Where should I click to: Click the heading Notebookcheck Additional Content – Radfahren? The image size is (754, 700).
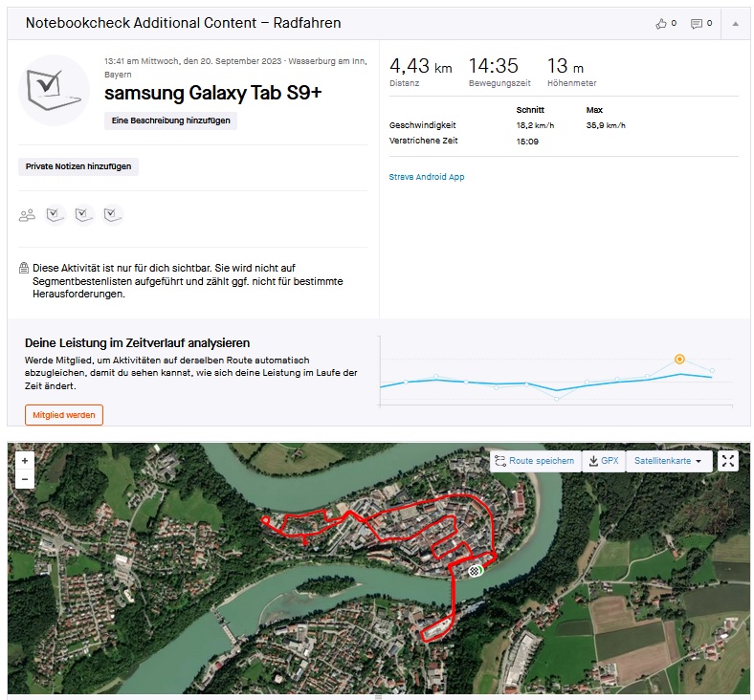[x=183, y=23]
